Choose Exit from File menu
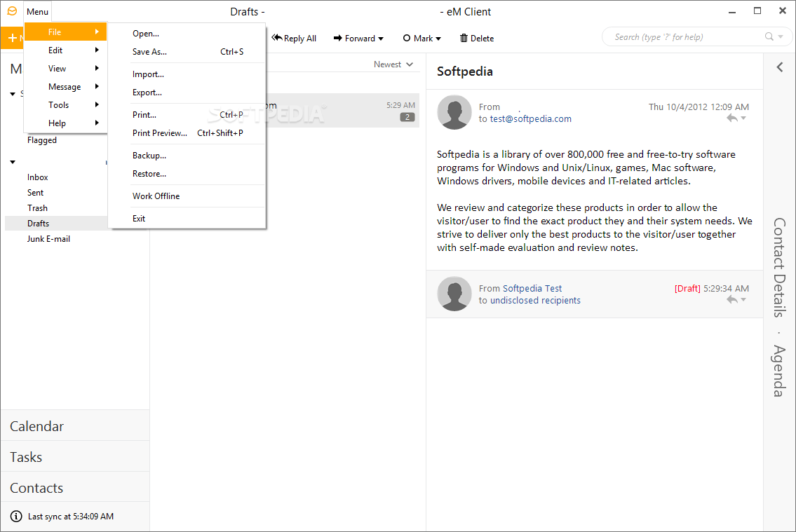The image size is (796, 532). pos(187,218)
